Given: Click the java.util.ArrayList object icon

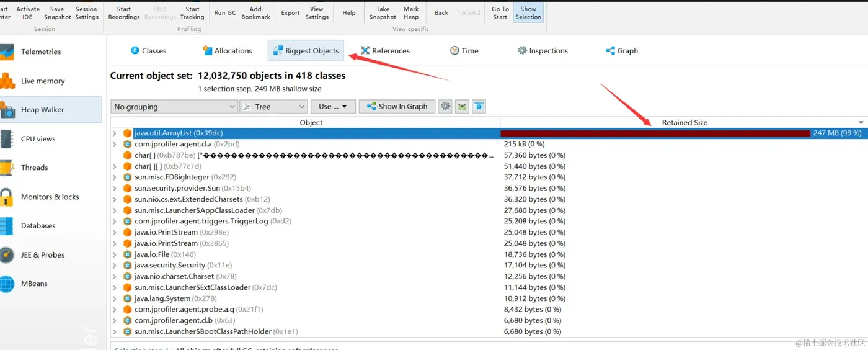Looking at the screenshot, I should click(128, 133).
